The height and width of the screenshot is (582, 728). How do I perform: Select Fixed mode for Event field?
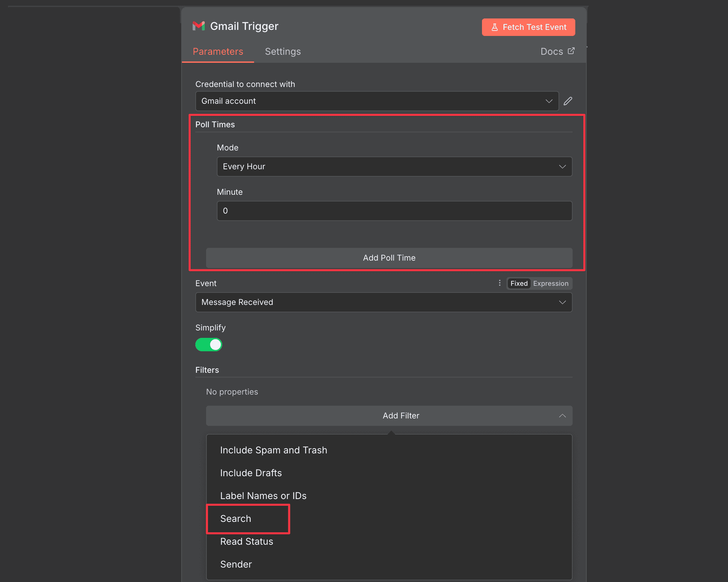[519, 283]
